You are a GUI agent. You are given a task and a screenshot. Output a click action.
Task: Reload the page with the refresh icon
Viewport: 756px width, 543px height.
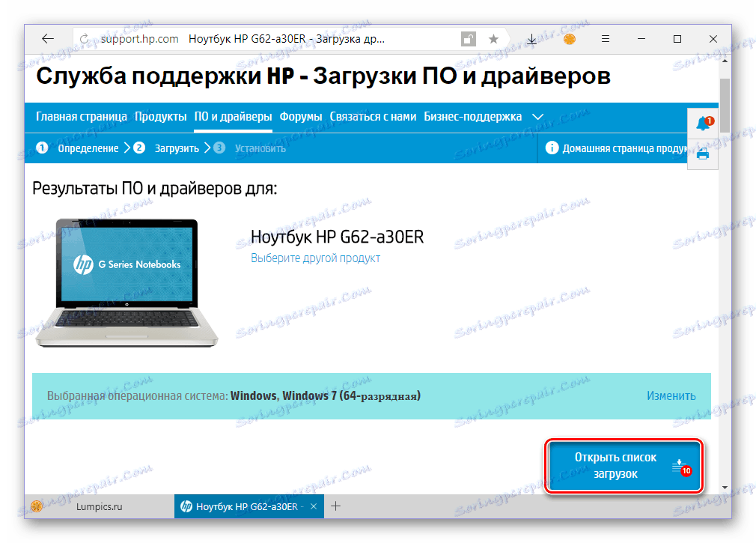(x=83, y=38)
